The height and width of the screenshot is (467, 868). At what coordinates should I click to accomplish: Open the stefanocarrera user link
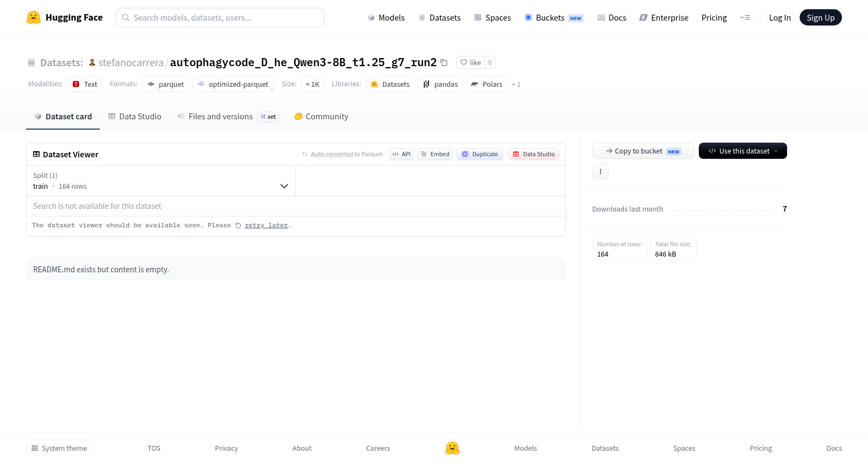[131, 62]
